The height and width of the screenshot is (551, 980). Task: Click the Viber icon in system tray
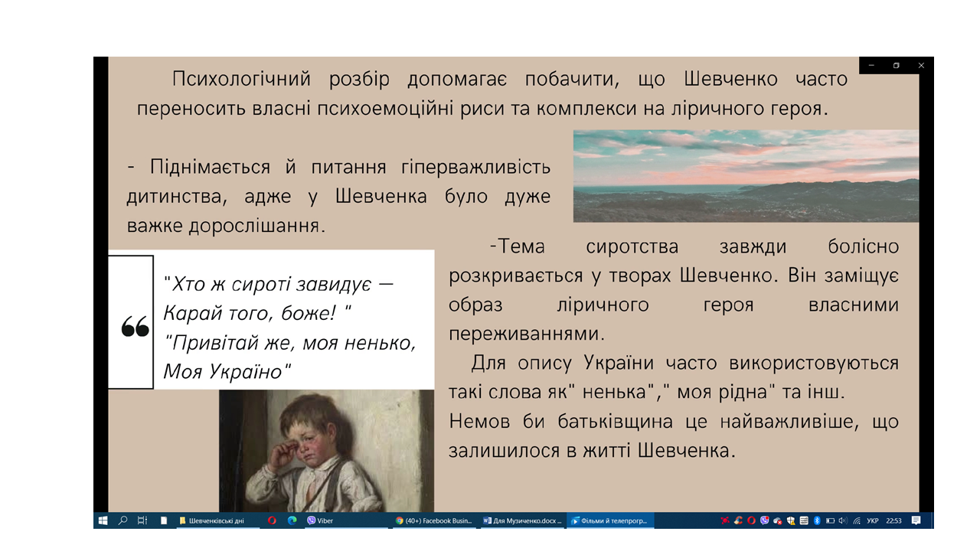coord(764,520)
